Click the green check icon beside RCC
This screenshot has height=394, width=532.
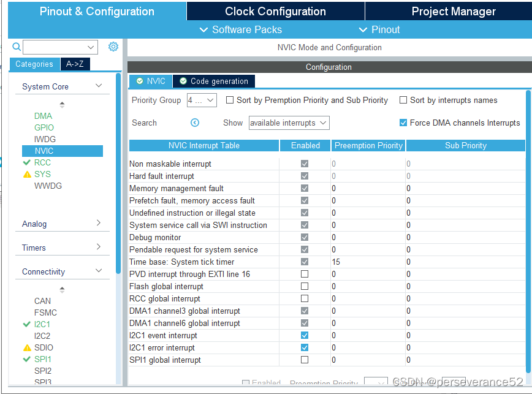[x=27, y=162]
